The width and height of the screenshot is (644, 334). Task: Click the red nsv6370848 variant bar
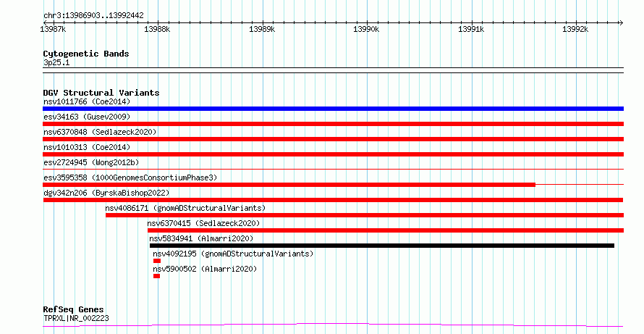333,139
